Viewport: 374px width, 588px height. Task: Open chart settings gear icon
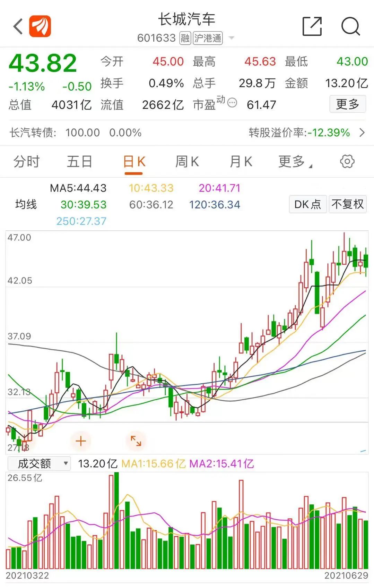[x=347, y=161]
